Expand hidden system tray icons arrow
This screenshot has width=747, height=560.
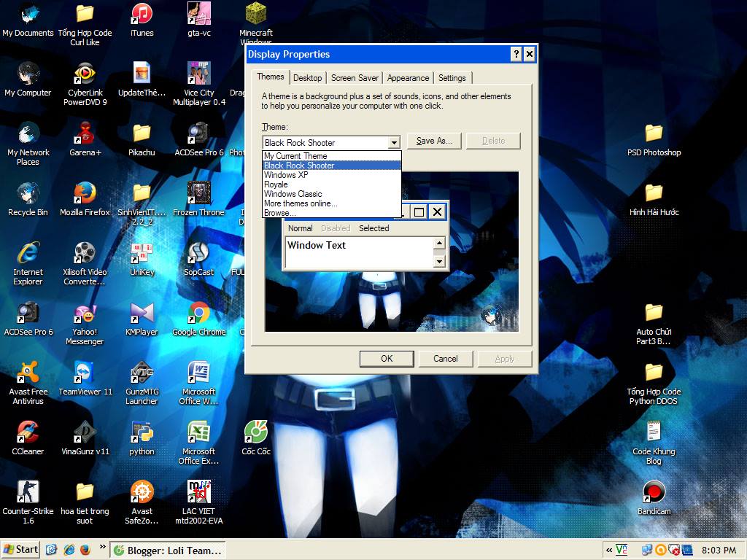pyautogui.click(x=609, y=550)
